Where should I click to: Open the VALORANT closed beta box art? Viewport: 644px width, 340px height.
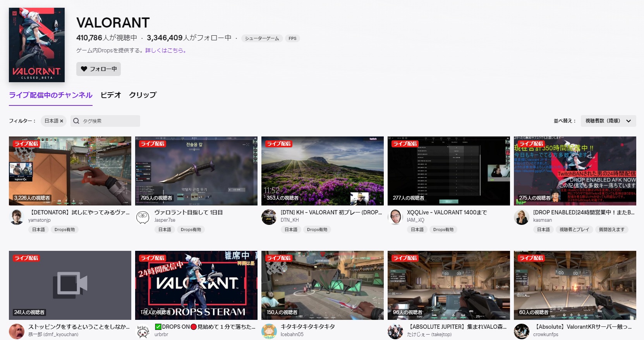coord(37,45)
